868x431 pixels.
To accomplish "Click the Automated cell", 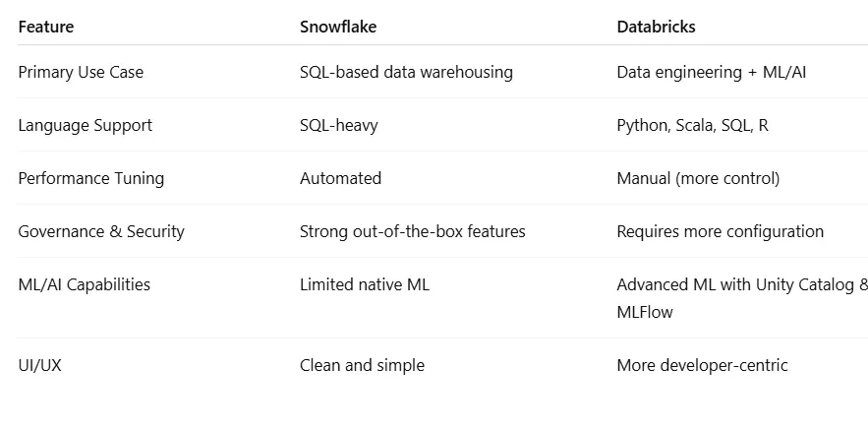I will 340,178.
